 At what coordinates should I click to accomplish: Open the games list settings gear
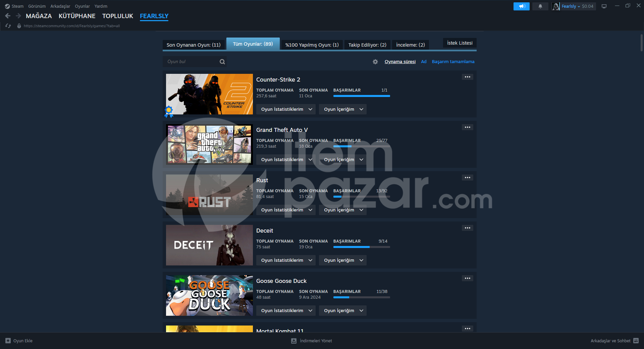(x=375, y=62)
